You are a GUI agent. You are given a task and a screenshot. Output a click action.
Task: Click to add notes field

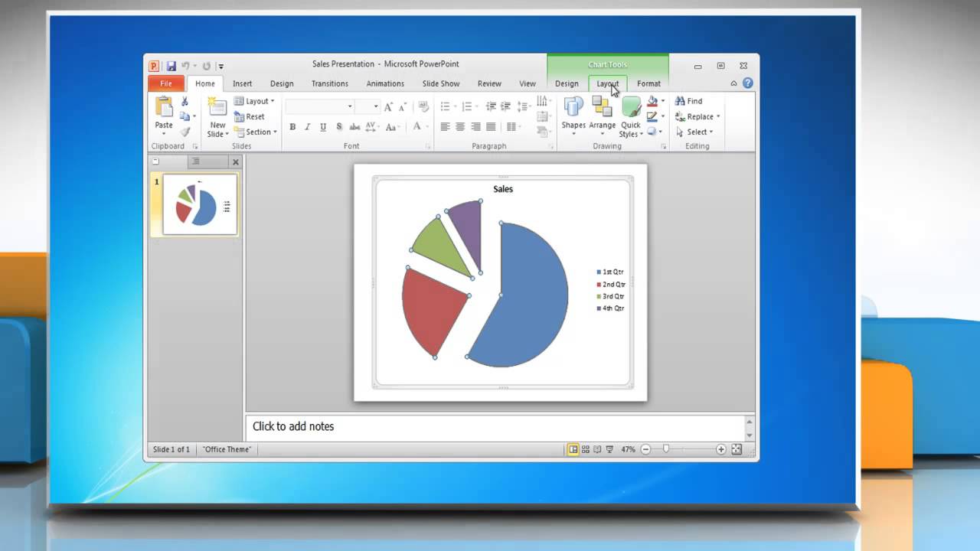[x=495, y=426]
